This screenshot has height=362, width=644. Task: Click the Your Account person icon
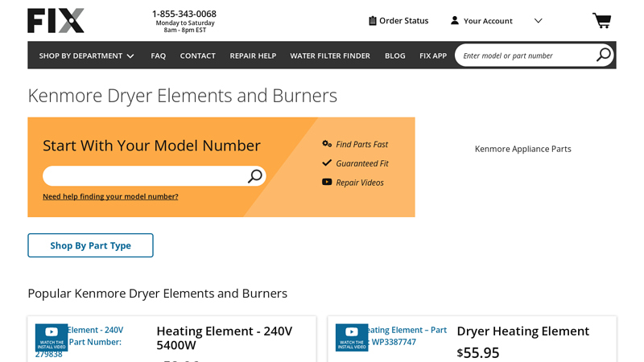(455, 21)
